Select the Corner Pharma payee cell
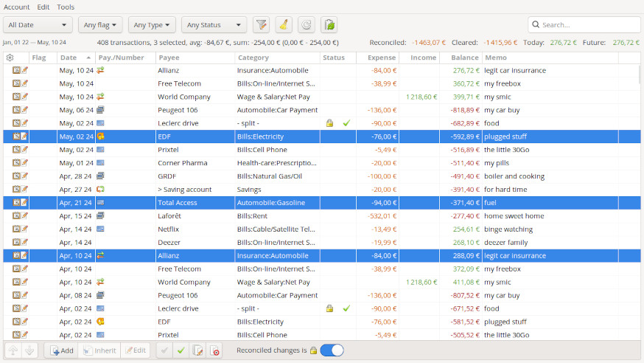 tap(195, 163)
